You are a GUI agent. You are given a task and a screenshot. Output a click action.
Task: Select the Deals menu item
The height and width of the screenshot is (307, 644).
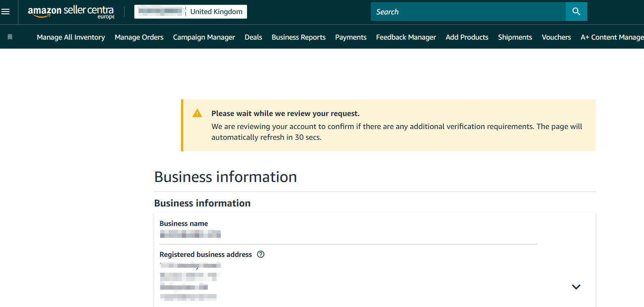click(x=253, y=37)
